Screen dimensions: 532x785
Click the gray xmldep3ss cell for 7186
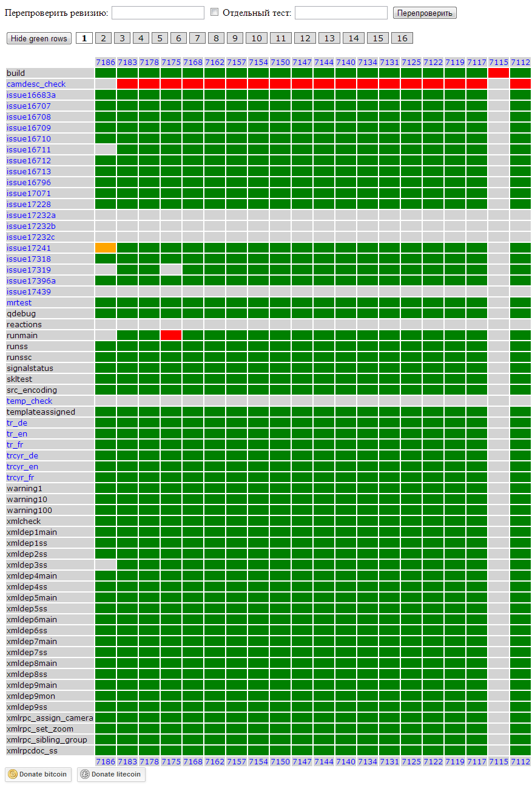(x=106, y=565)
